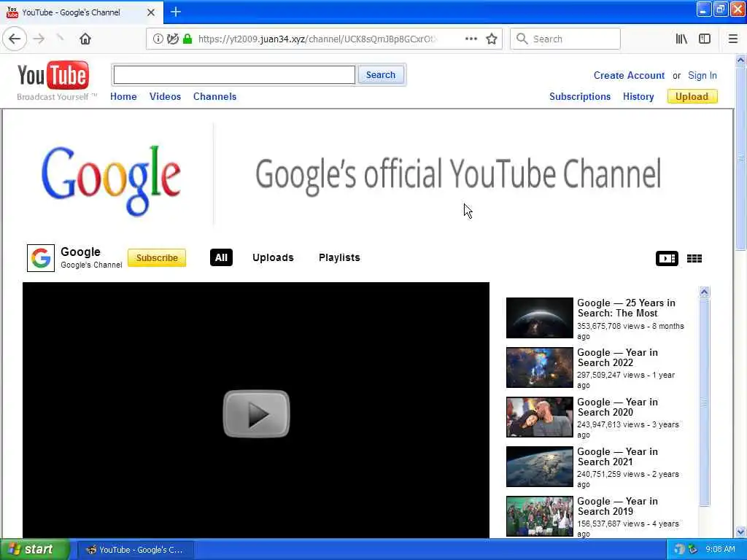Click the browser address bar URL

point(317,39)
